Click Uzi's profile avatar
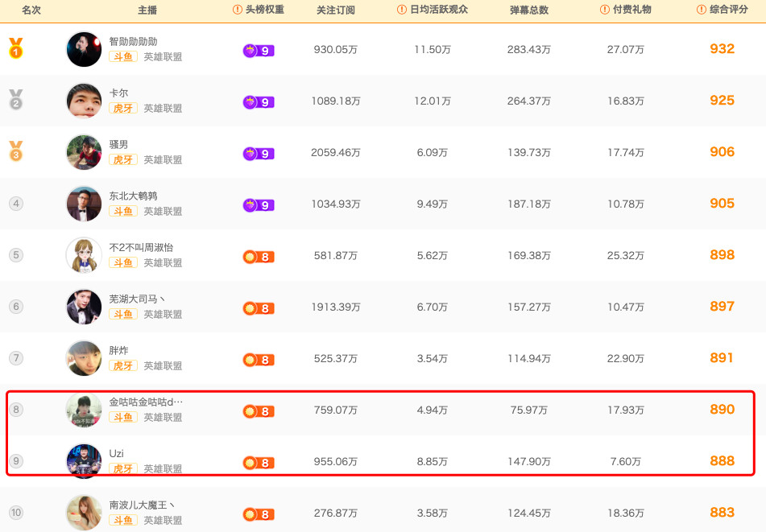Viewport: 766px width, 532px height. pyautogui.click(x=84, y=461)
